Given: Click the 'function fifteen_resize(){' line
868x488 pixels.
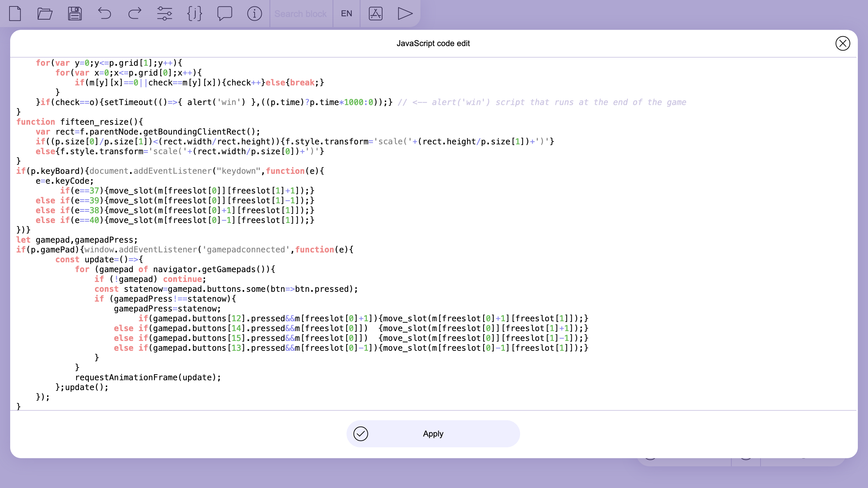Looking at the screenshot, I should (x=80, y=122).
